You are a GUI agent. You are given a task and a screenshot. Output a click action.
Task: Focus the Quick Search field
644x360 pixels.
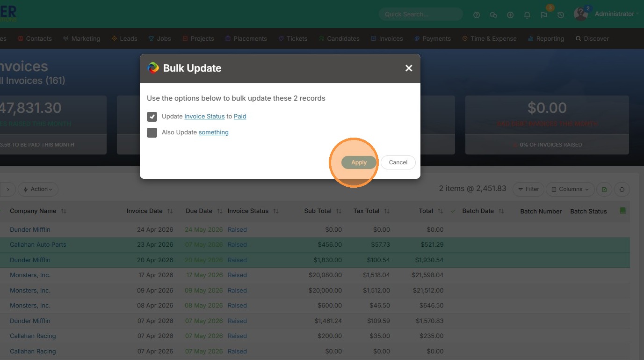point(421,15)
